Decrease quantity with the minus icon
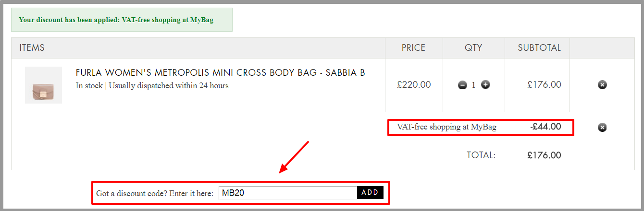 [462, 85]
